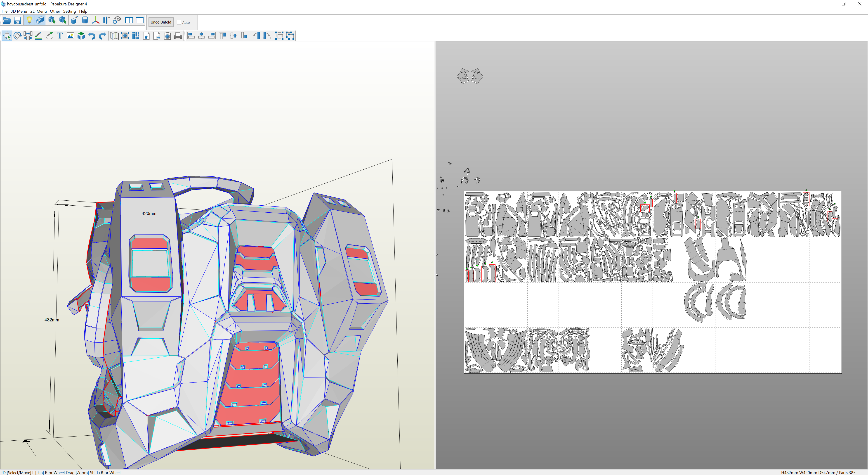Click the Save floppy disk icon
This screenshot has width=868, height=475.
pyautogui.click(x=18, y=21)
